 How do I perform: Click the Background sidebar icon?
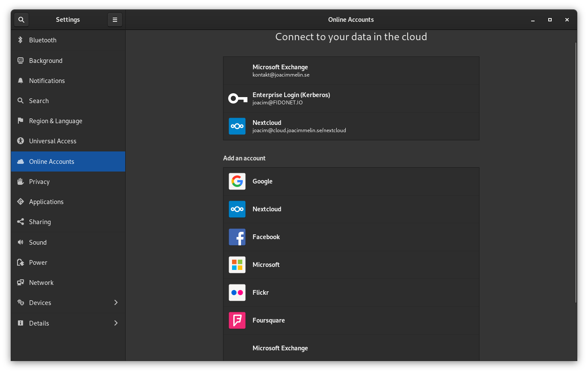(x=20, y=61)
